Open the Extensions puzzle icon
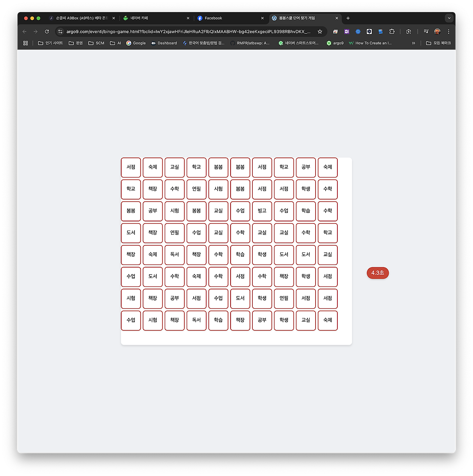Viewport: 473px width, 476px height. [x=392, y=32]
